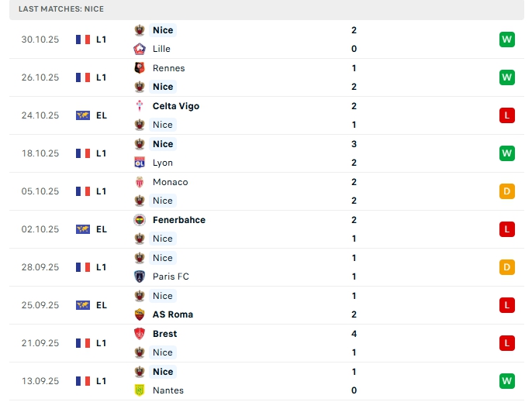The width and height of the screenshot is (532, 402).
Task: Click the AS Roma crest icon
Action: point(140,314)
